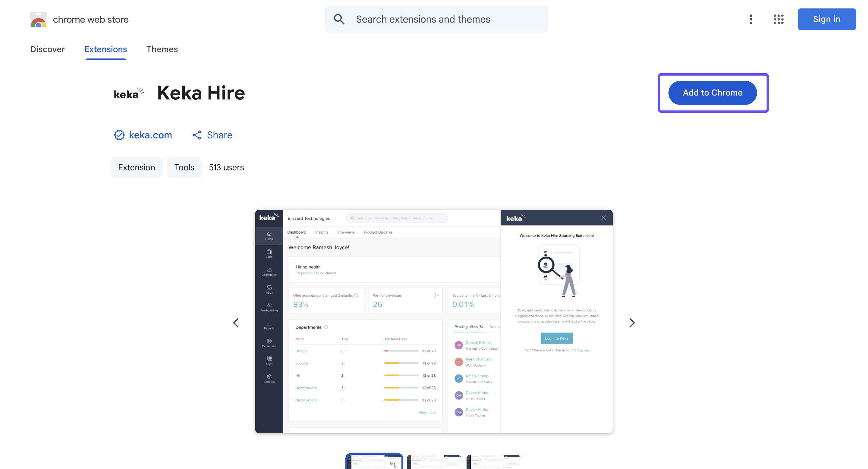Image resolution: width=868 pixels, height=469 pixels.
Task: Switch to the Themes tab
Action: click(x=162, y=49)
